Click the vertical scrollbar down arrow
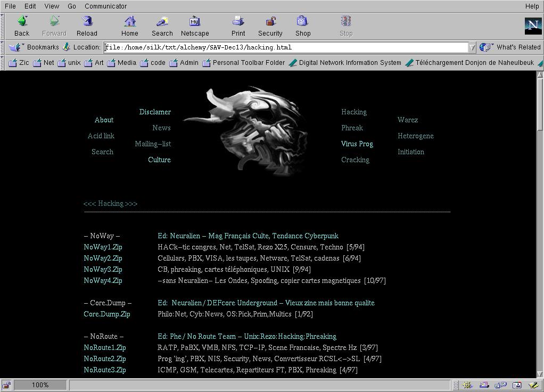544x392 pixels. (x=540, y=374)
